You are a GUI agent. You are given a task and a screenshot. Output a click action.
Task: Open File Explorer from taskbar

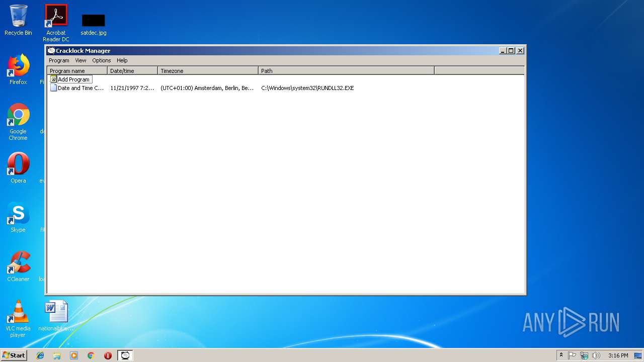57,355
